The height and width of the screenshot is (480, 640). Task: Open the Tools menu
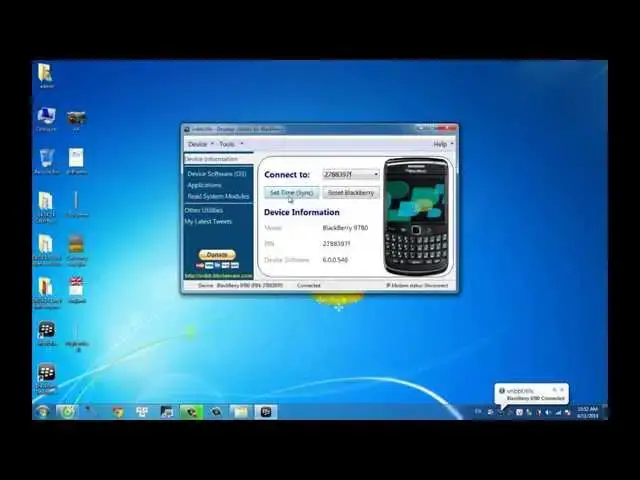(231, 144)
